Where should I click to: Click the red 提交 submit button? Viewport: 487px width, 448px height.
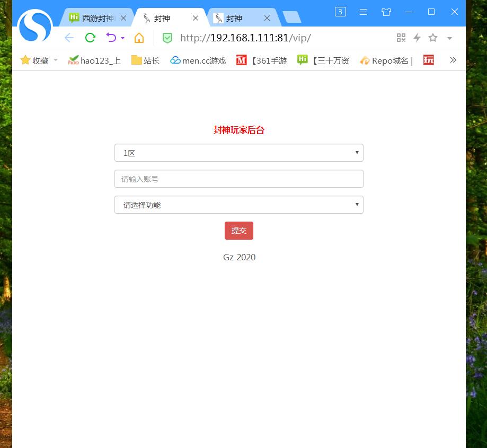click(239, 231)
